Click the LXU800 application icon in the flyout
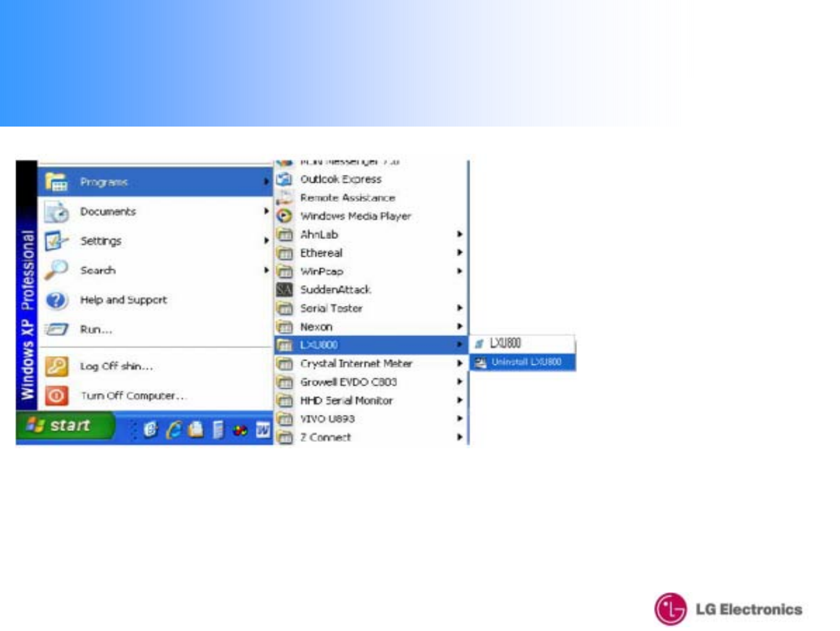This screenshot has height=631, width=840. coord(479,344)
